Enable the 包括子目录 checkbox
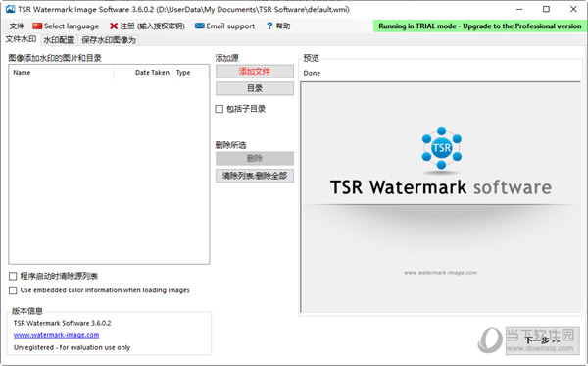 (x=220, y=109)
